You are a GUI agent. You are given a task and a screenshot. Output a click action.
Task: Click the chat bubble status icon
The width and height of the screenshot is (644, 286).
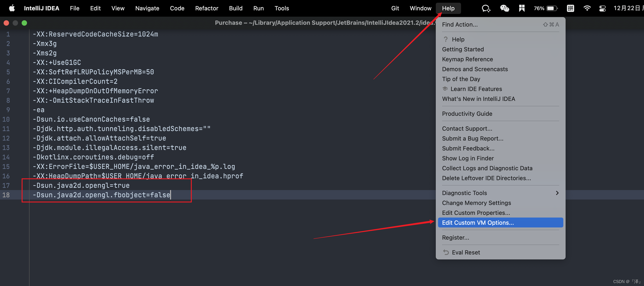[486, 8]
